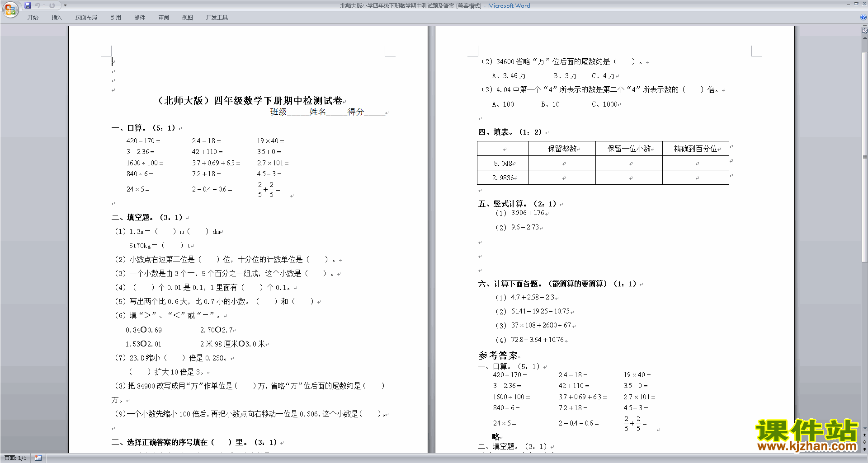Click the line 5t70kg=( )t
Screen dimensions: 868x463
[x=160, y=245]
